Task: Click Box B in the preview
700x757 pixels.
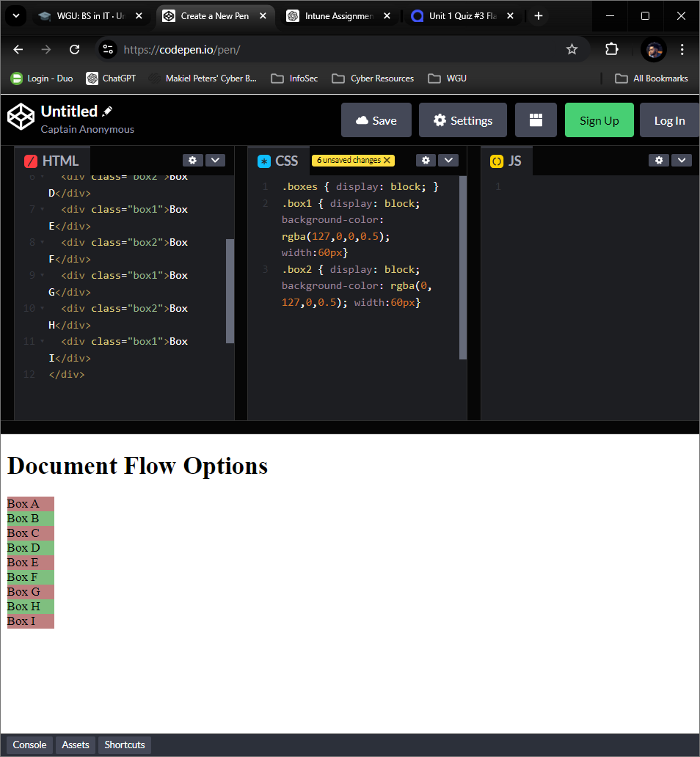Action: coord(30,519)
